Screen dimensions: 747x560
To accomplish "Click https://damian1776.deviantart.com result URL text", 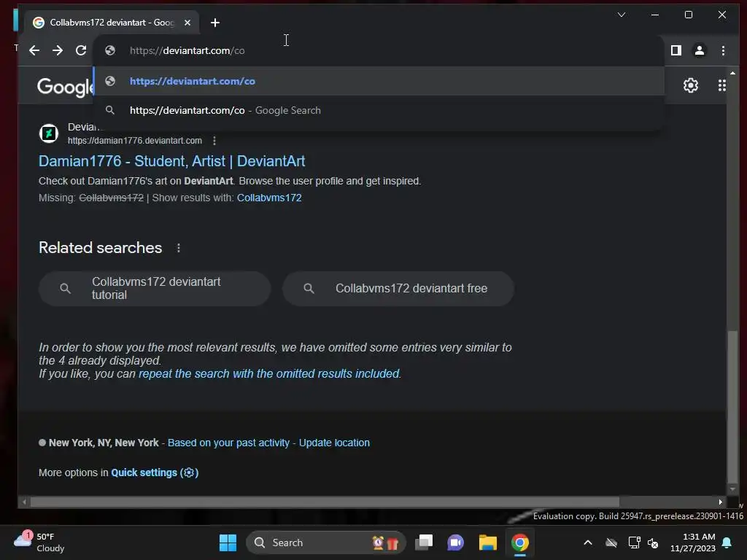I will pos(135,141).
